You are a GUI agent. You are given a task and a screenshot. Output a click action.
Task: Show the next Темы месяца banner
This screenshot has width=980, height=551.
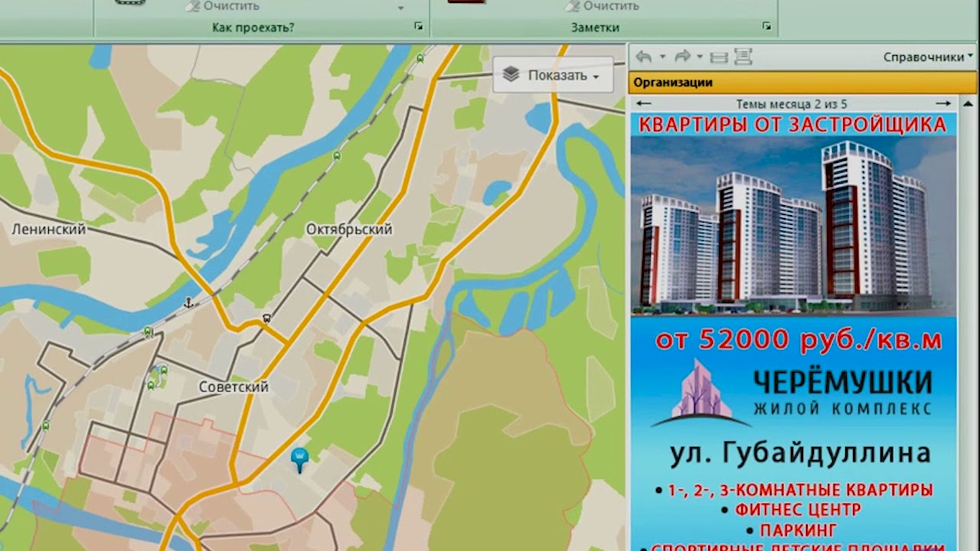pos(943,103)
